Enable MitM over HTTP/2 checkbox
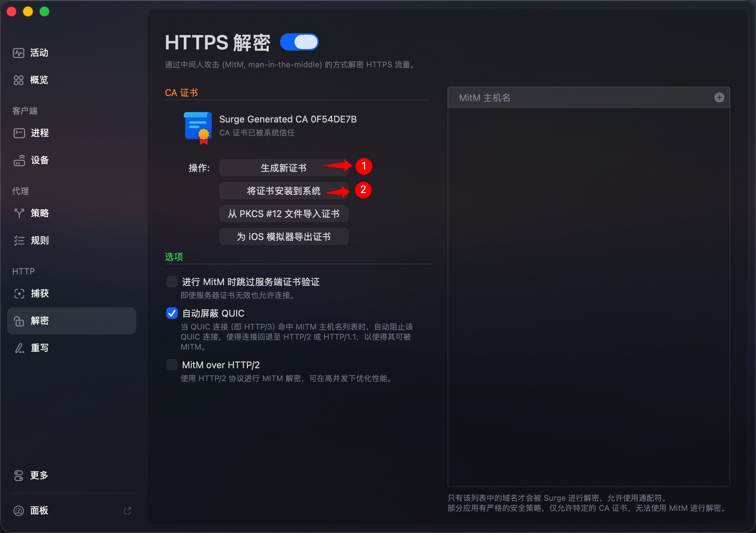Image resolution: width=756 pixels, height=533 pixels. coord(172,365)
